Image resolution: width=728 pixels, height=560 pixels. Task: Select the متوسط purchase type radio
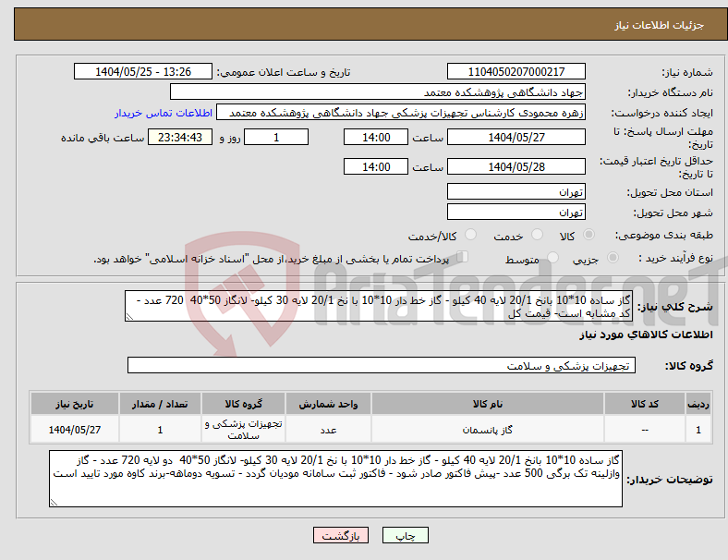coord(552,258)
